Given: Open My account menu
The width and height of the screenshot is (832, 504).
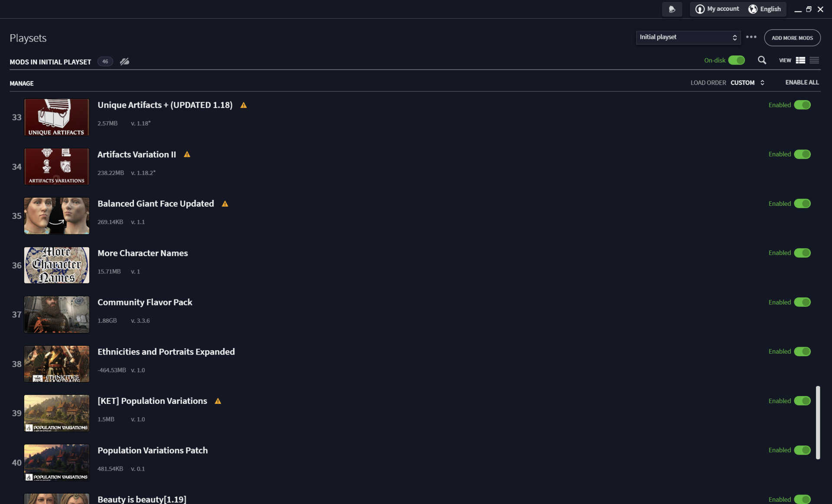Looking at the screenshot, I should [717, 9].
